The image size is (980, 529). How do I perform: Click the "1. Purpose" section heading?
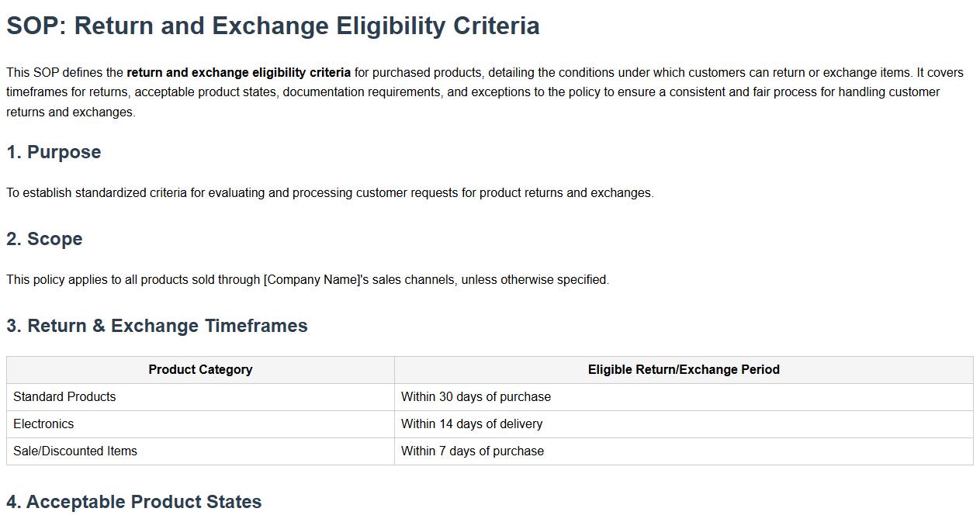point(54,152)
